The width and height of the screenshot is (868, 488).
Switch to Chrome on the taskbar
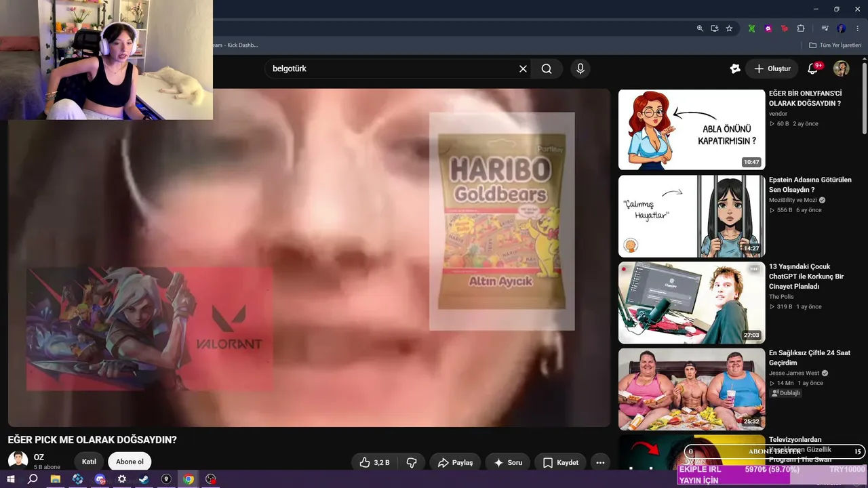point(189,479)
